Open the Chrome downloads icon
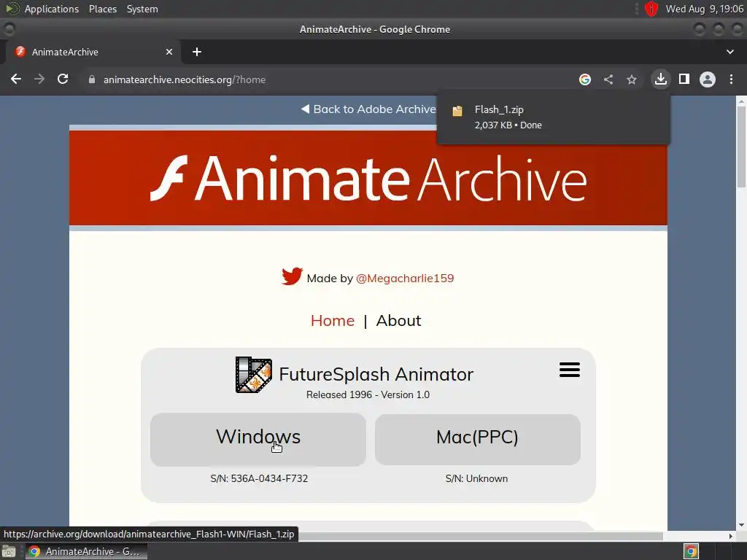The width and height of the screenshot is (747, 560). pyautogui.click(x=661, y=79)
